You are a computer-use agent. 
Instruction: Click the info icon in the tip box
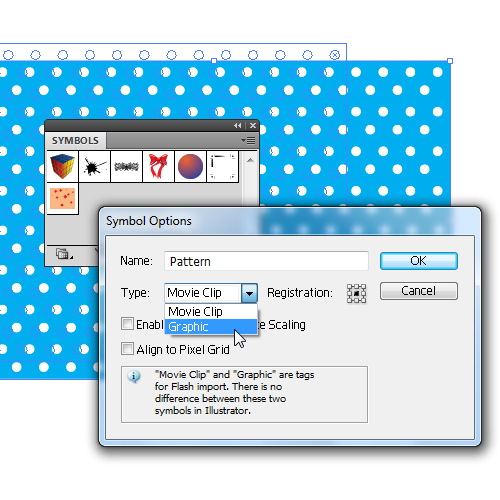pyautogui.click(x=134, y=377)
